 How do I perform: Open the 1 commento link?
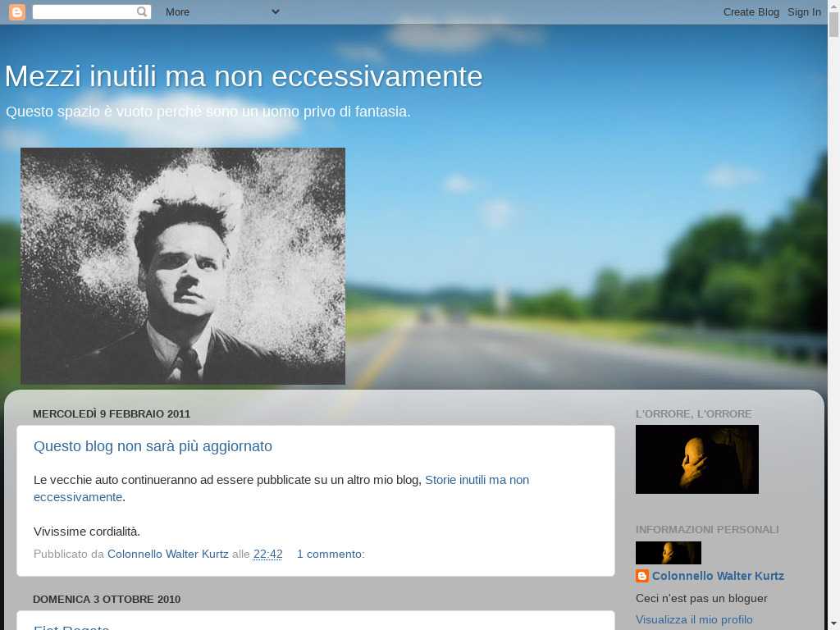click(329, 554)
